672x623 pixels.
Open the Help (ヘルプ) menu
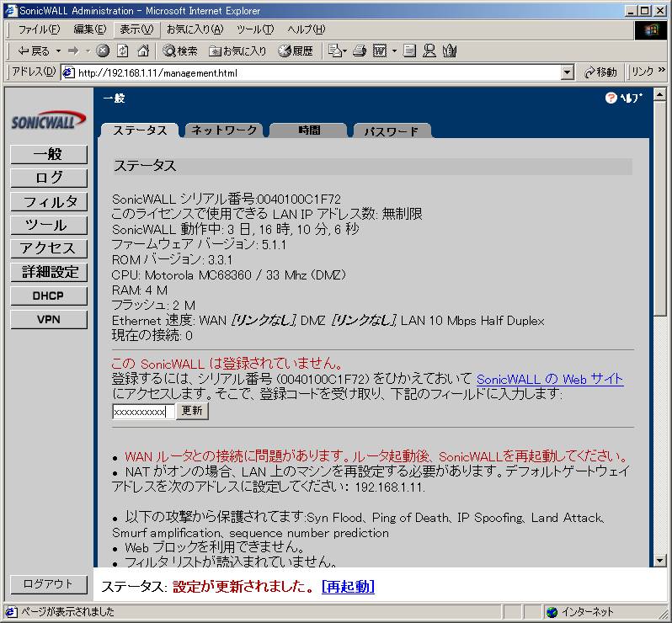[x=306, y=29]
